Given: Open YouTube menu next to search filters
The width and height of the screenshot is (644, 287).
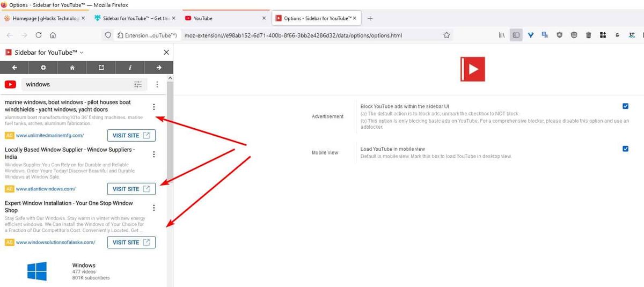Looking at the screenshot, I should [x=157, y=84].
